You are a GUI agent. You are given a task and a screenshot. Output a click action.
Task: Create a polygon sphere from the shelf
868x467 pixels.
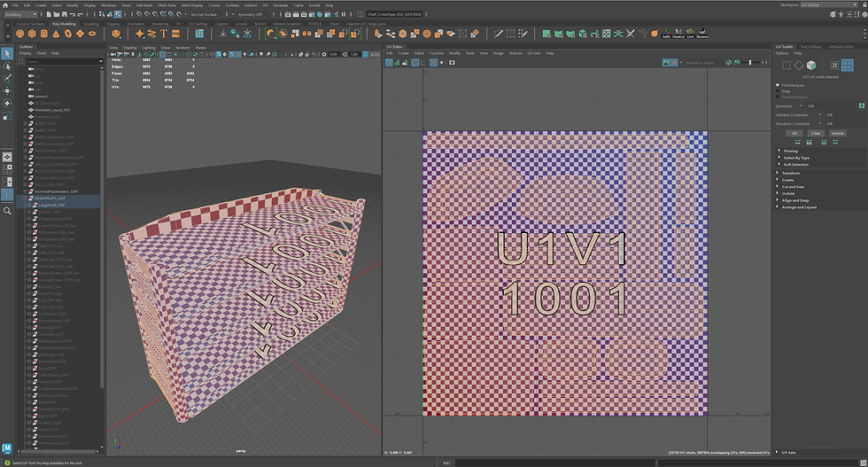[19, 34]
